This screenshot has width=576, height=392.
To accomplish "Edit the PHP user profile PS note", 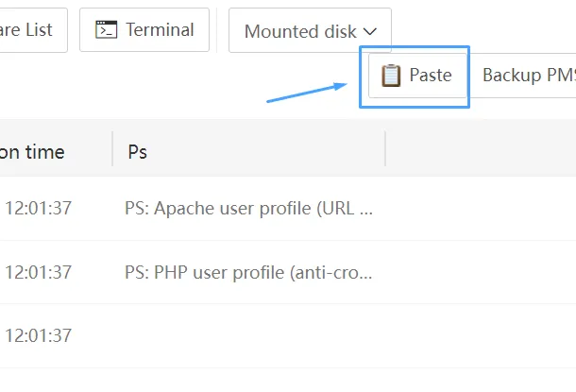I will pos(250,272).
